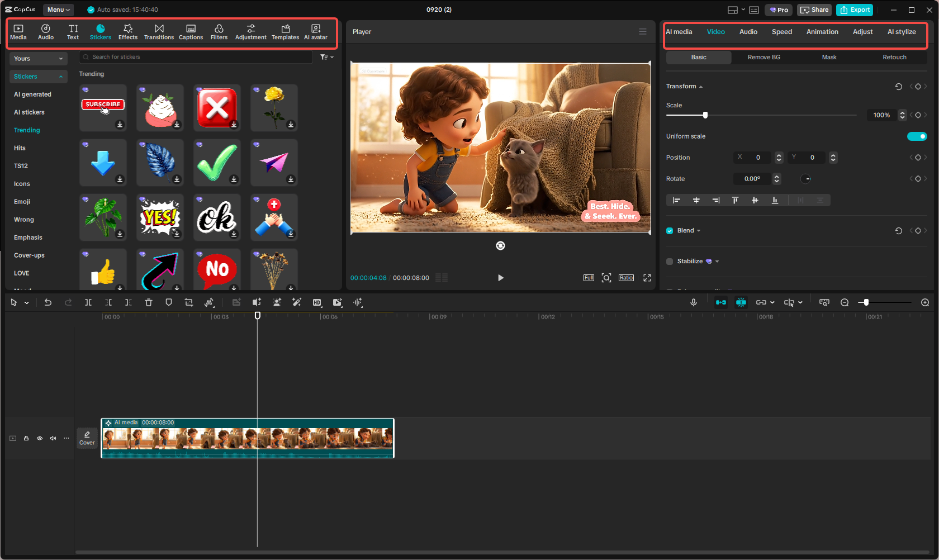Image resolution: width=939 pixels, height=560 pixels.
Task: Click the Zoom out icon on the timeline
Action: pyautogui.click(x=845, y=302)
